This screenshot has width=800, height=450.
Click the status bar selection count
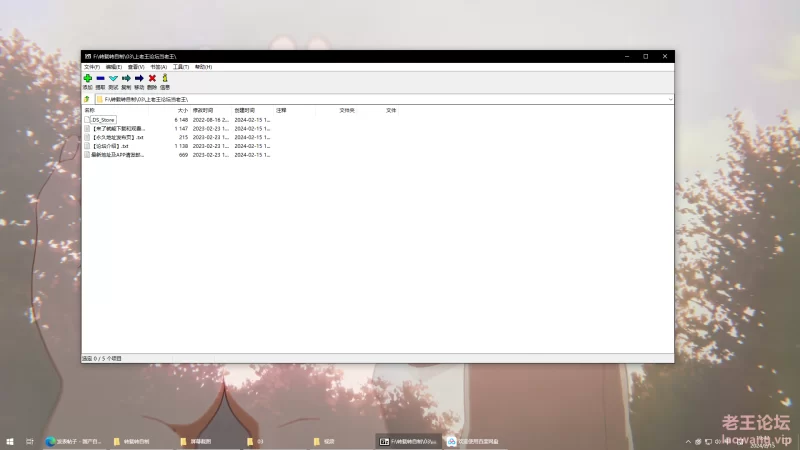pyautogui.click(x=102, y=359)
